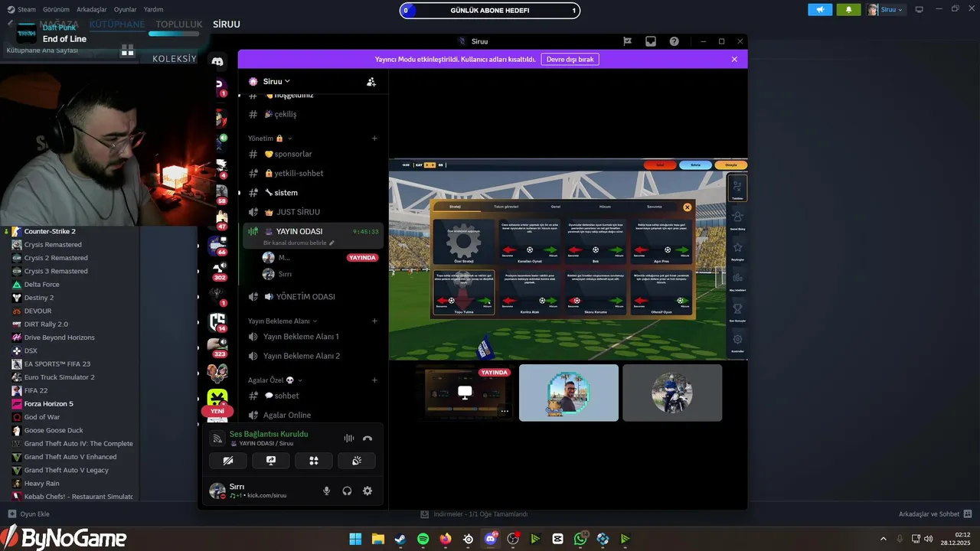Screen dimensions: 980x551
Task: Toggle camera in Discord voice panel
Action: coord(228,461)
